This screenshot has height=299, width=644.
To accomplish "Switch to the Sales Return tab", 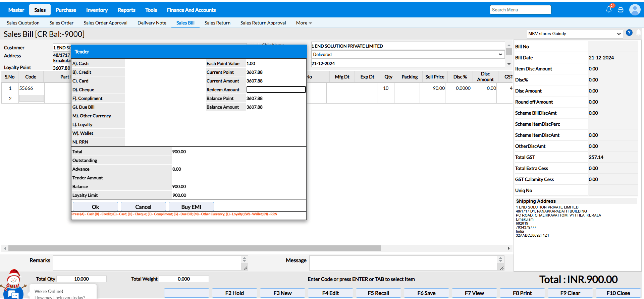I will click(217, 23).
